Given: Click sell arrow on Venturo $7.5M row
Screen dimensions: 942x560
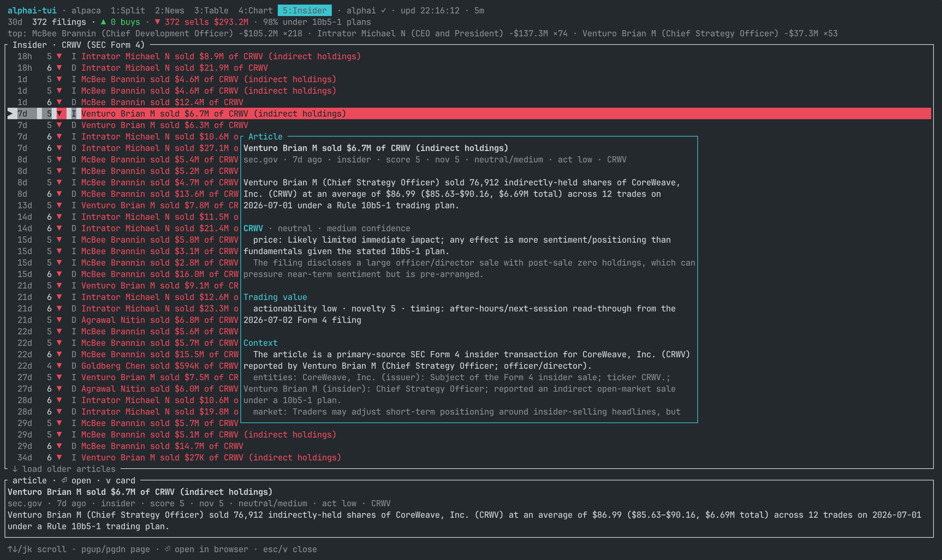Looking at the screenshot, I should (59, 377).
